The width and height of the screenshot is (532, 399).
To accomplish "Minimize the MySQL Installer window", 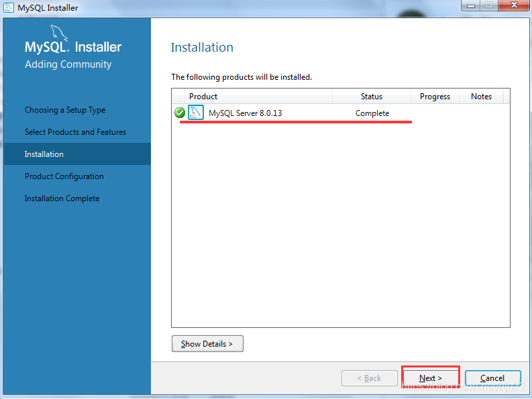I will click(471, 5).
